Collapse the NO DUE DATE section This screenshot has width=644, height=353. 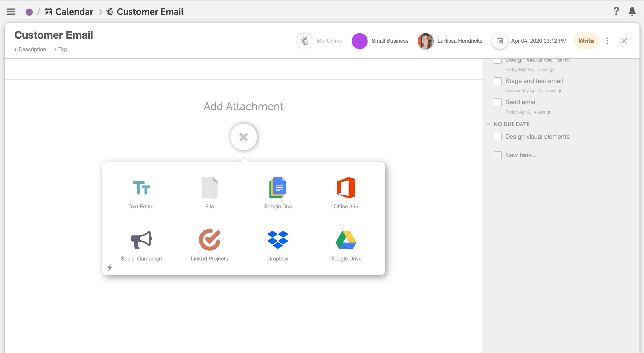tap(488, 124)
